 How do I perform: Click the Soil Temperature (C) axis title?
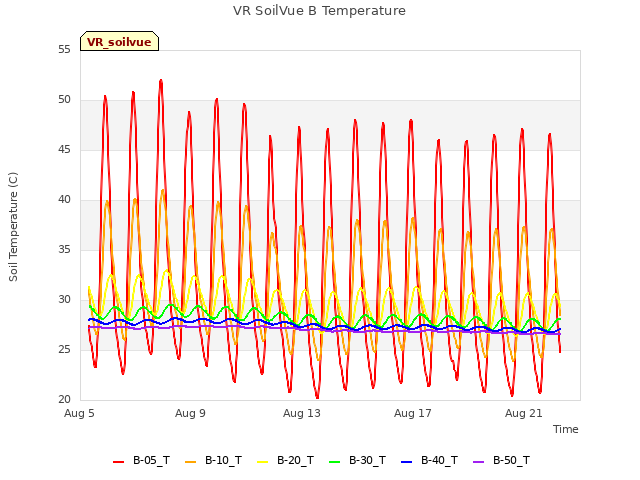(x=13, y=227)
